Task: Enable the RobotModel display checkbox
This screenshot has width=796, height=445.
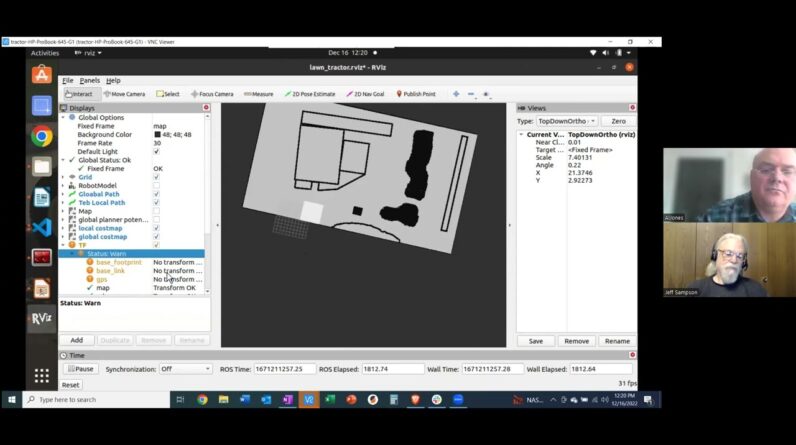Action: pyautogui.click(x=156, y=186)
